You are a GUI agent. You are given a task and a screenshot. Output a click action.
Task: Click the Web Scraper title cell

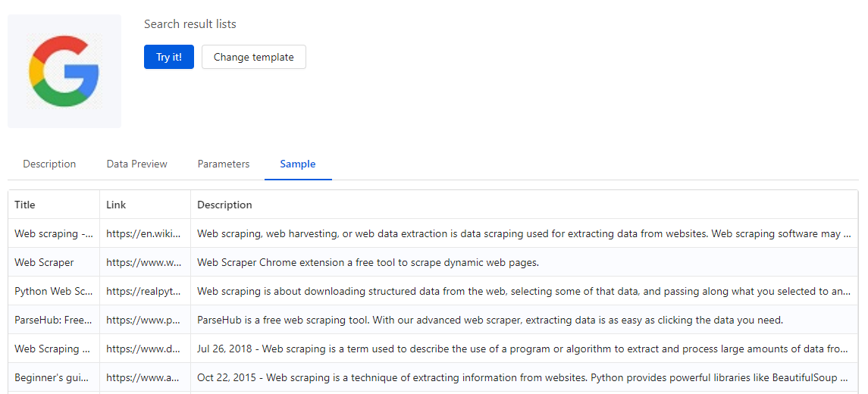[44, 262]
